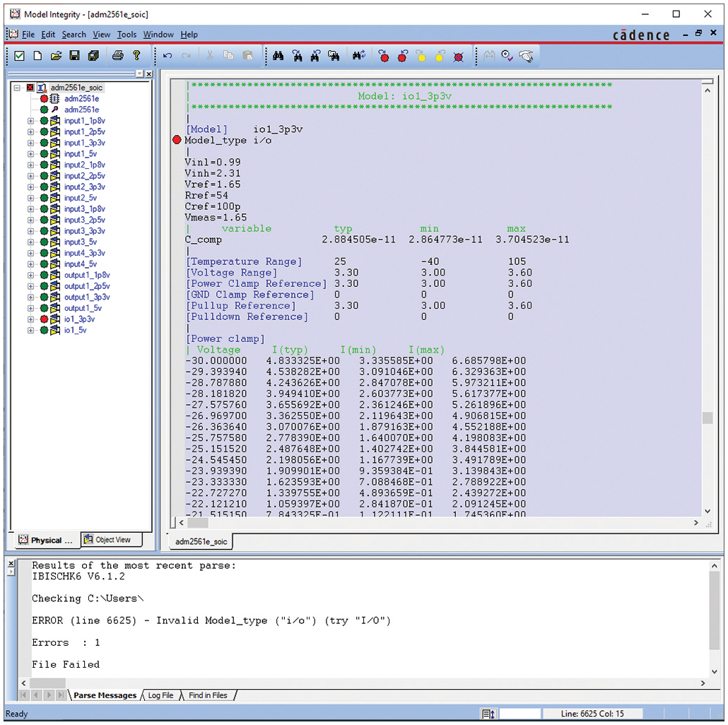Click the first binoculars Find icon
The width and height of the screenshot is (728, 725).
click(x=278, y=56)
